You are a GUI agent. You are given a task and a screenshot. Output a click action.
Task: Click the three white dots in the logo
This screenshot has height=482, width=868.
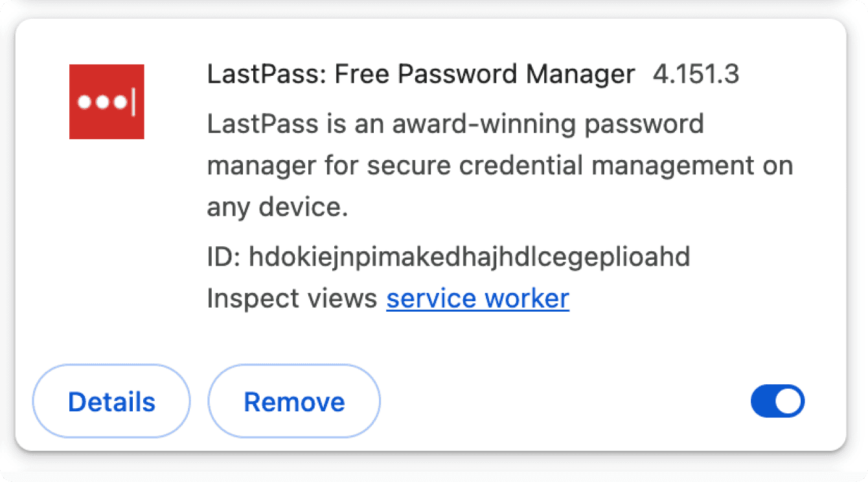pos(102,103)
